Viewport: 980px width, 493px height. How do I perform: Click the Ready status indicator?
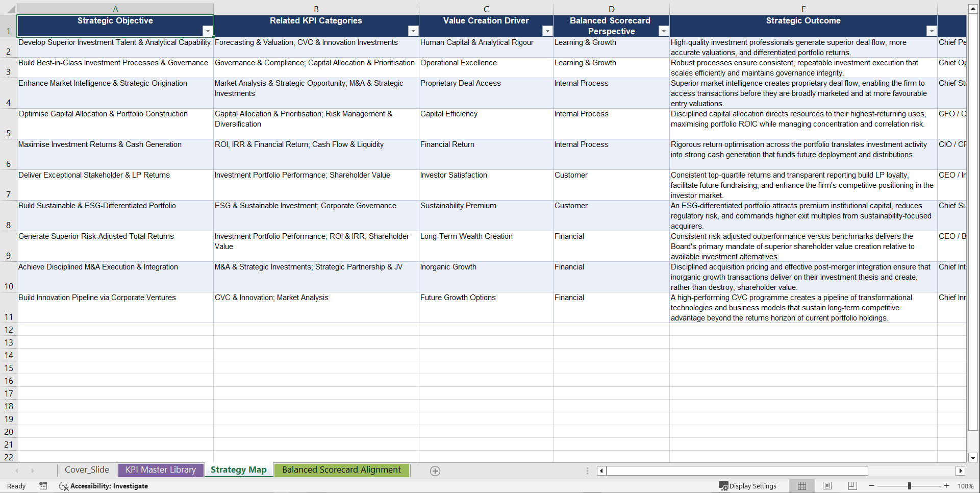click(16, 486)
